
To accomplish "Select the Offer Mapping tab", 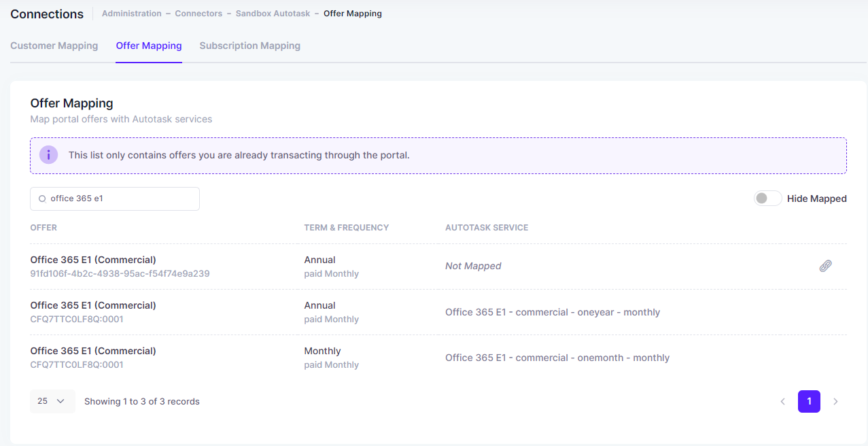I will tap(149, 46).
